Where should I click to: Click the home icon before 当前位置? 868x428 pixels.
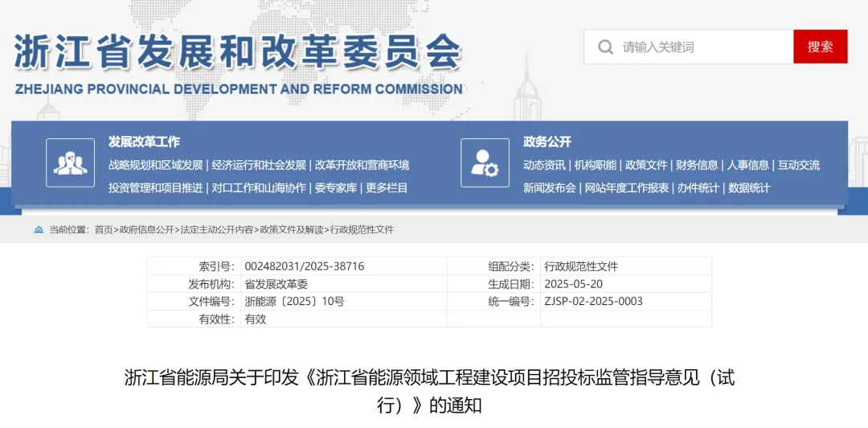tap(39, 229)
